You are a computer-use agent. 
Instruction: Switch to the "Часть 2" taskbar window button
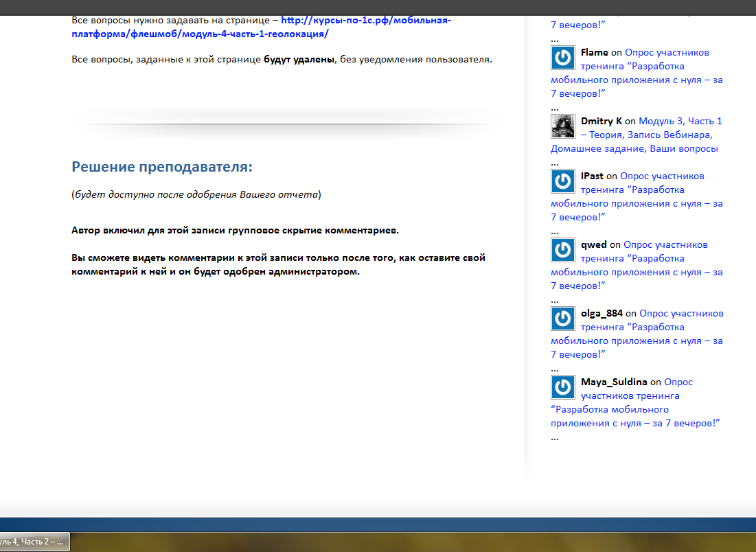[x=33, y=542]
